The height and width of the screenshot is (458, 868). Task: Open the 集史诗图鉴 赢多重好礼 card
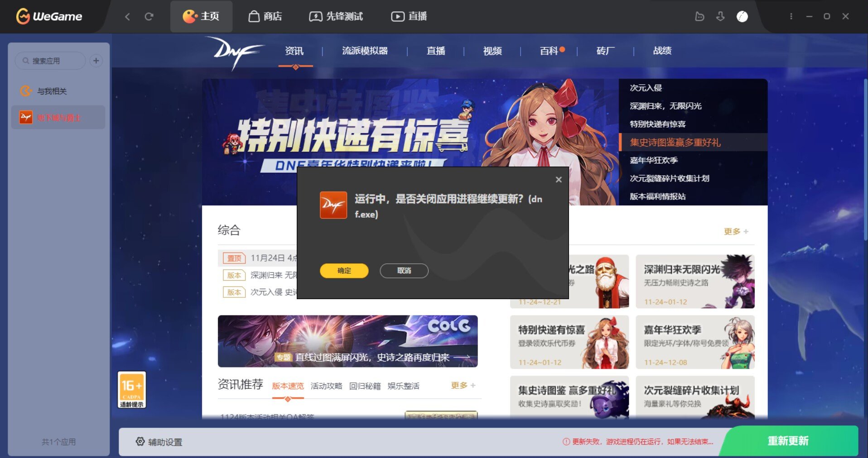(569, 397)
